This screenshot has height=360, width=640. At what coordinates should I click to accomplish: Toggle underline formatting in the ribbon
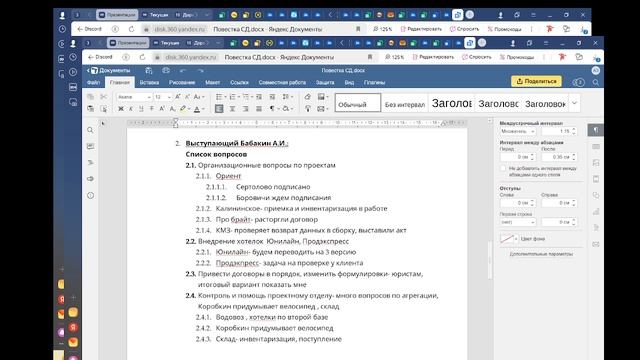[x=141, y=109]
